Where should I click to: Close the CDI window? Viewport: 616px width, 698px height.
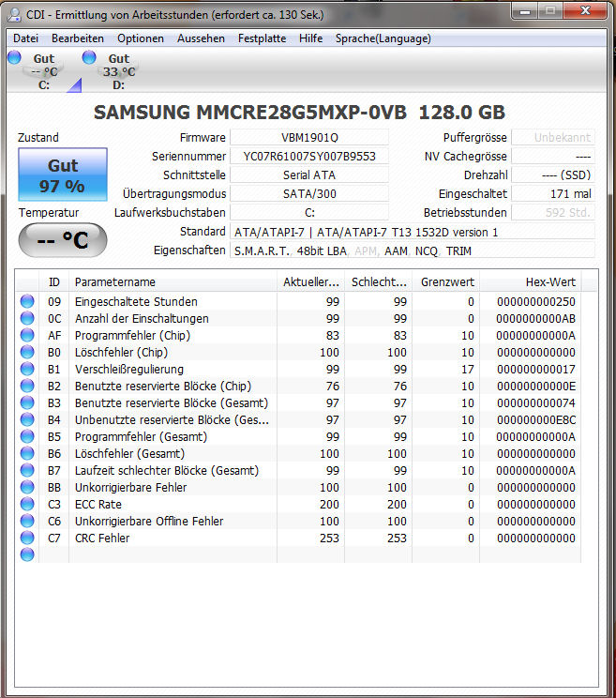(x=586, y=10)
